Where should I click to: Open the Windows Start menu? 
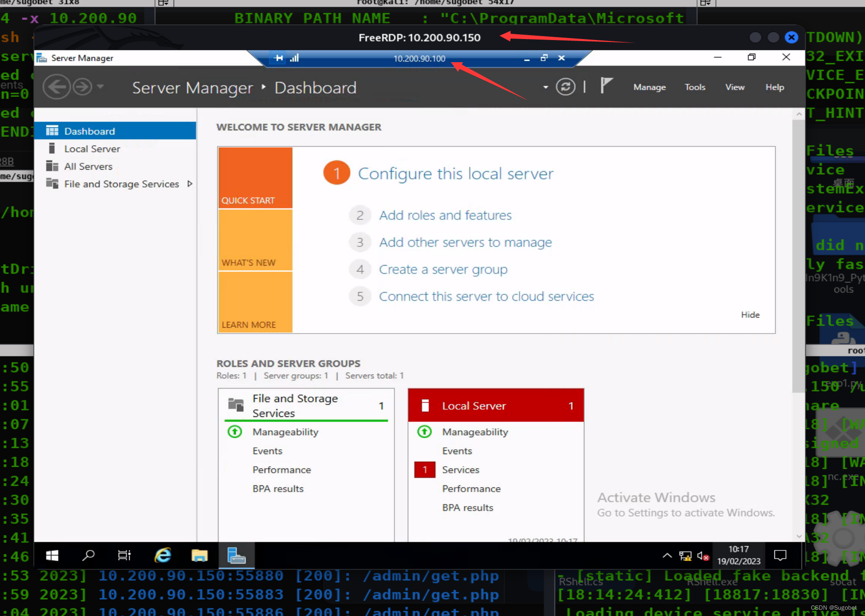point(52,556)
